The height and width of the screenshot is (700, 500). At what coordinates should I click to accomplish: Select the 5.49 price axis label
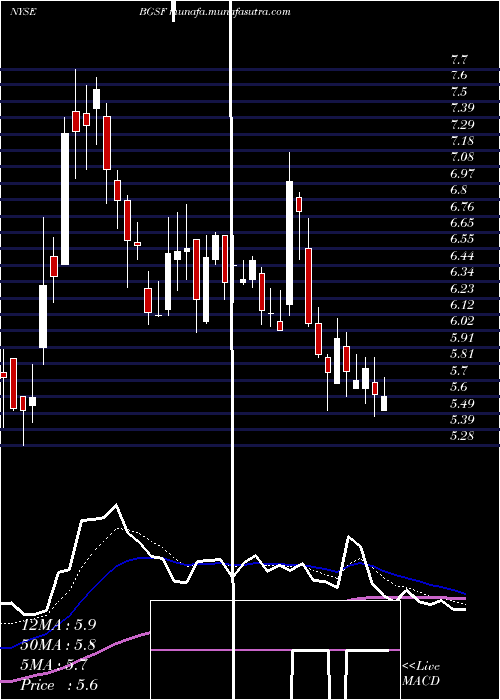point(462,404)
